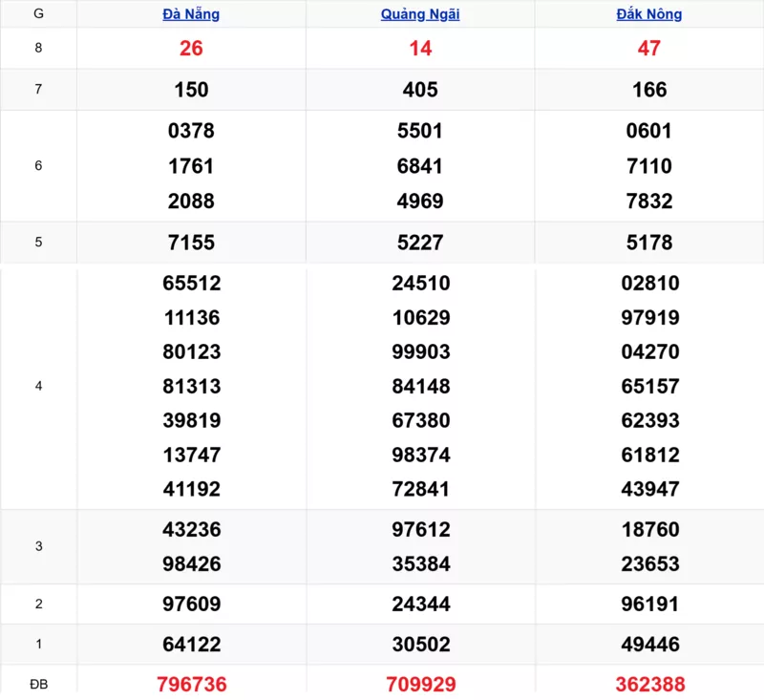Select the red prize-eight number 47
This screenshot has width=764, height=700.
coord(649,49)
